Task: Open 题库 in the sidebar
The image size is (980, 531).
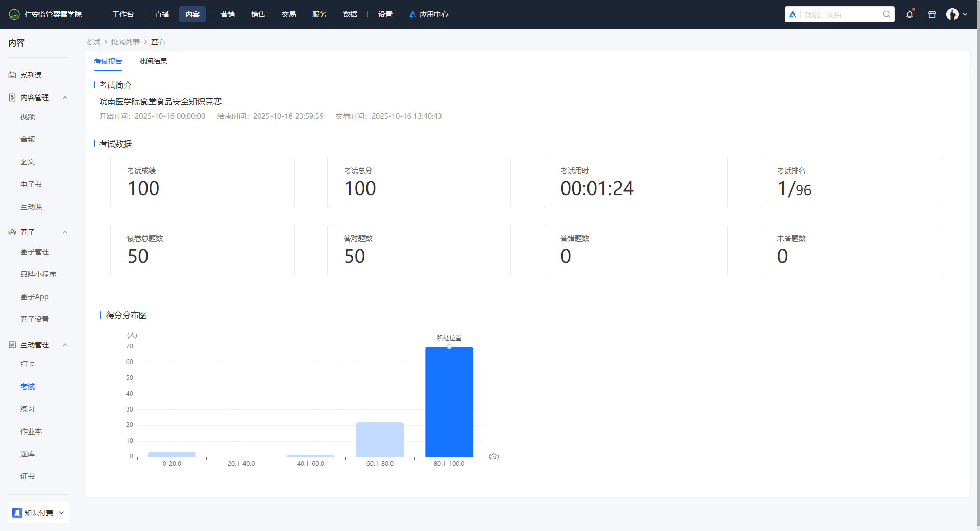Action: (28, 454)
